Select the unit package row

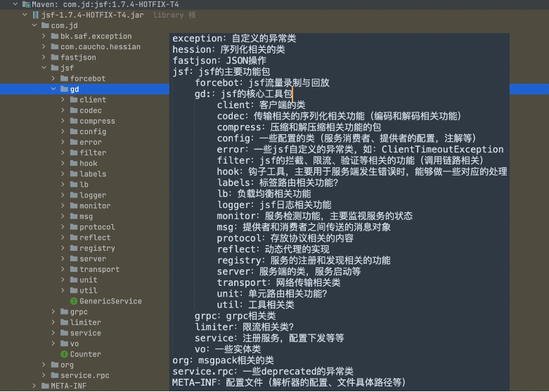[x=85, y=280]
